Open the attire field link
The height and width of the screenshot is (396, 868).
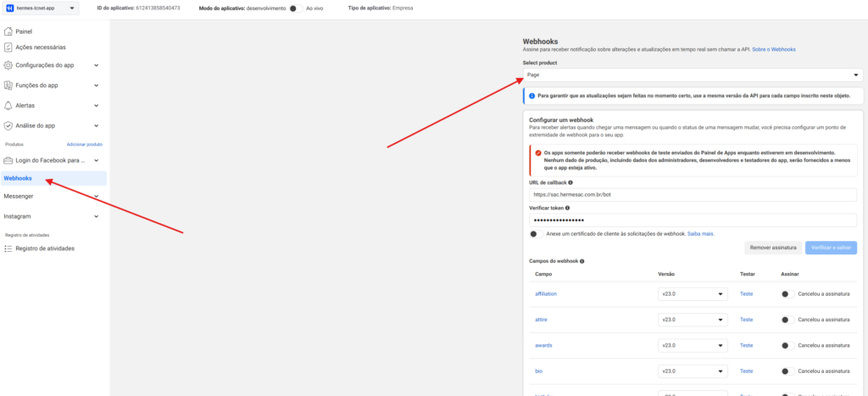pyautogui.click(x=542, y=320)
